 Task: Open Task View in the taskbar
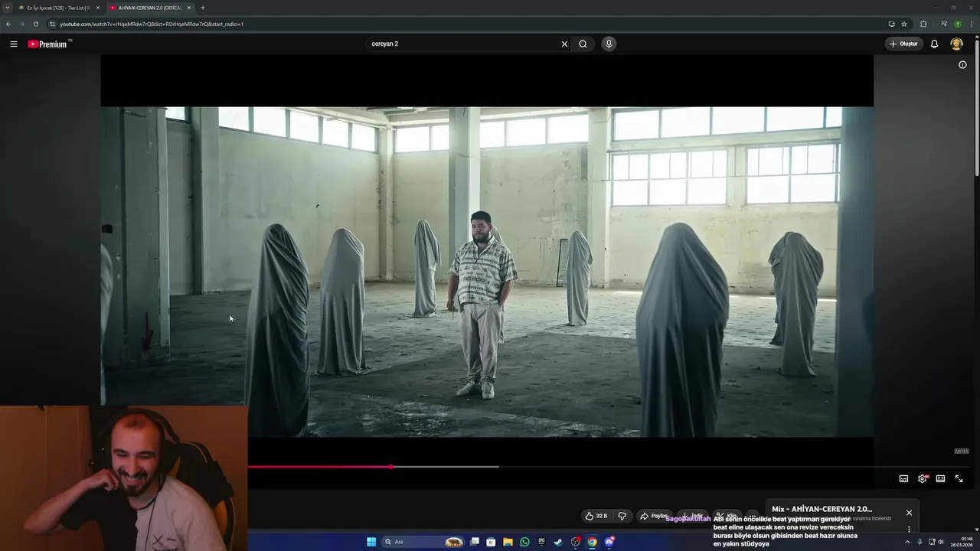coord(475,542)
